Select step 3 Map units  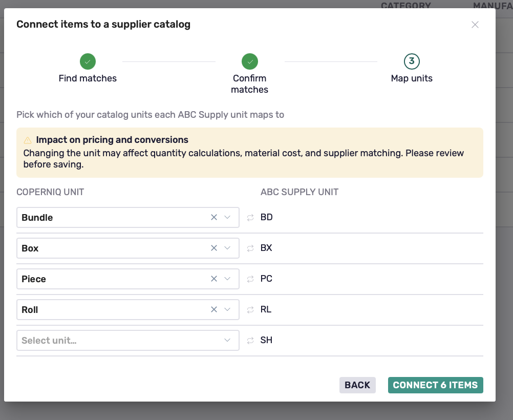pyautogui.click(x=412, y=68)
